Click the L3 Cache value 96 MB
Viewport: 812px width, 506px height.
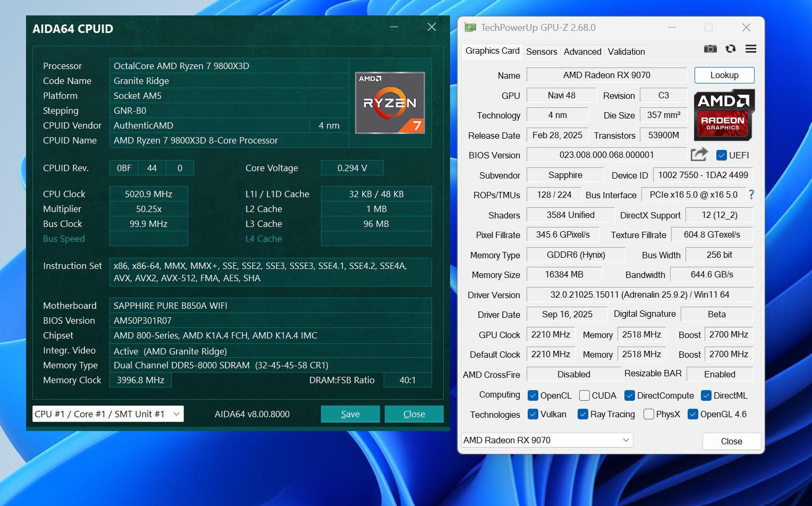[376, 224]
